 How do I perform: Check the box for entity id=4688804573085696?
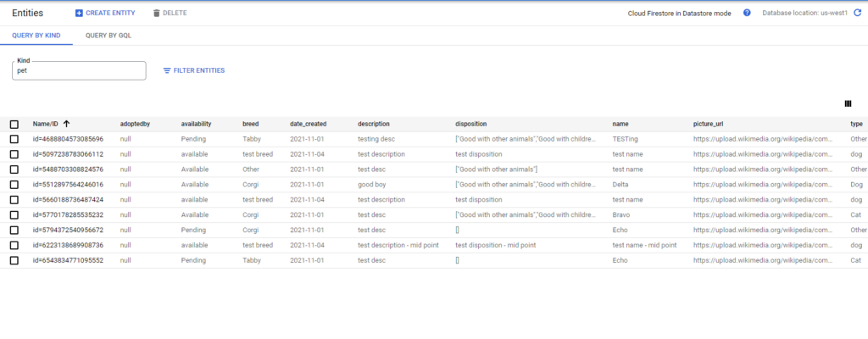pyautogui.click(x=14, y=139)
